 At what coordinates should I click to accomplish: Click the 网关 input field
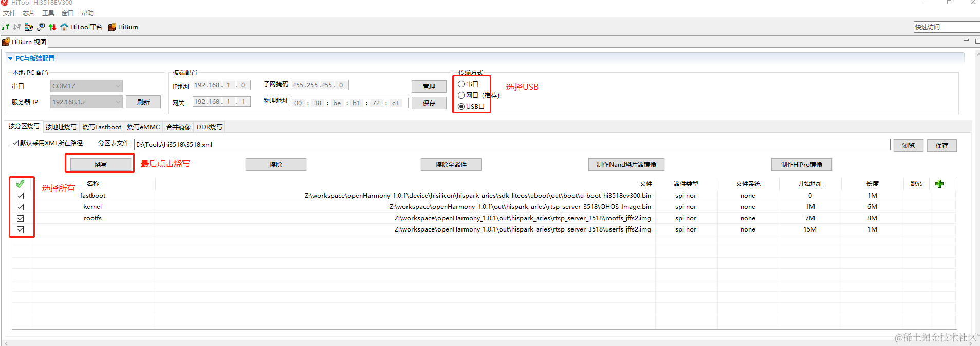pyautogui.click(x=221, y=102)
